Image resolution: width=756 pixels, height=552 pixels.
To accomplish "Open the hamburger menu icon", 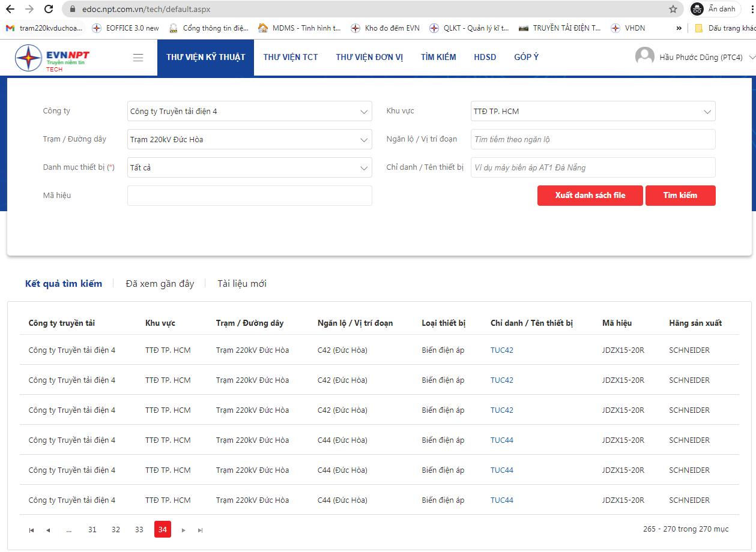I will coord(138,58).
